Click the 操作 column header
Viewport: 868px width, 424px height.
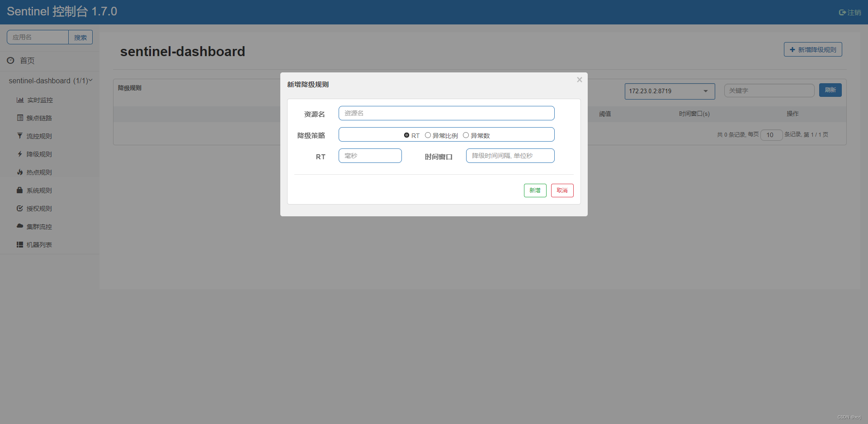pos(793,114)
